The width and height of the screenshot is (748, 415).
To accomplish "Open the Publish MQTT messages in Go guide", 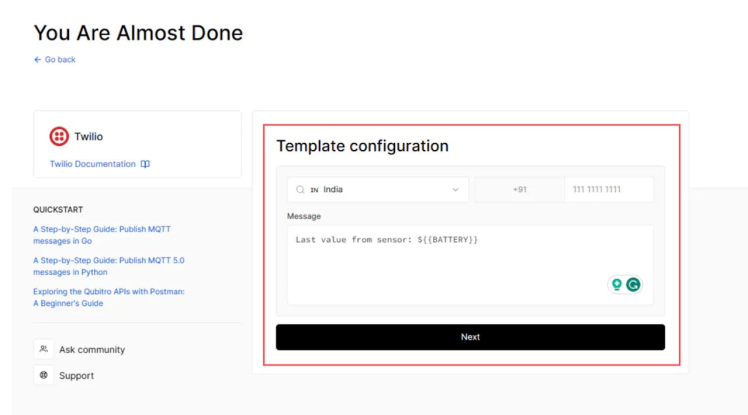I will coord(101,235).
